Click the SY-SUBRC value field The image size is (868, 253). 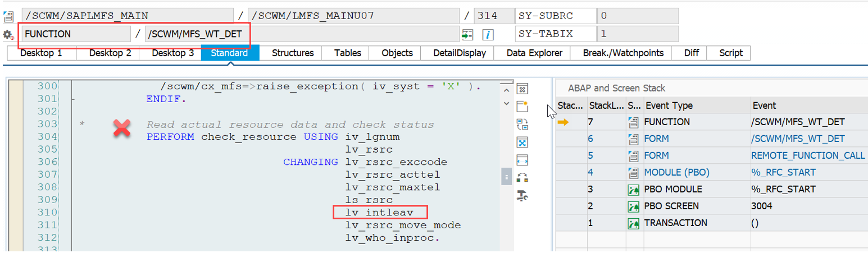pos(638,16)
